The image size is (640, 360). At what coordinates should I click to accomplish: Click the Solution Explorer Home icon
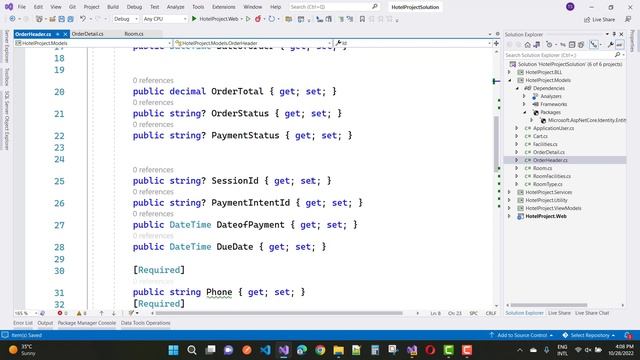click(527, 45)
